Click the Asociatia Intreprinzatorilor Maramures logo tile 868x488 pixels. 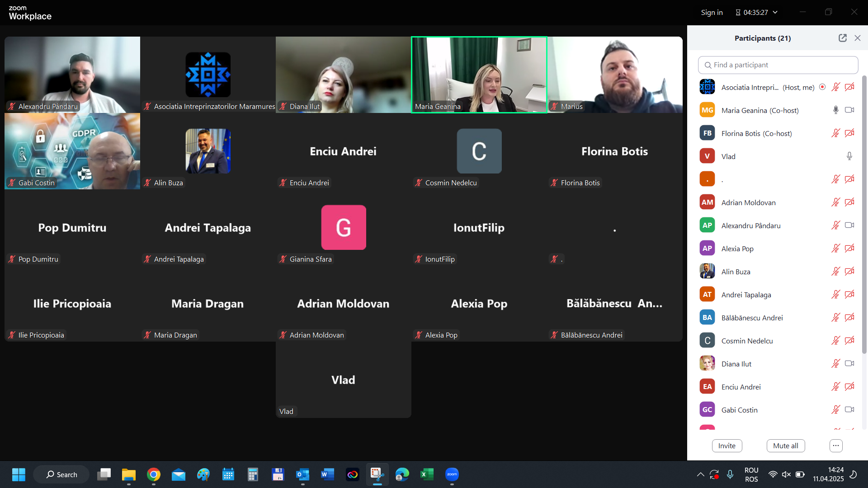tap(208, 75)
